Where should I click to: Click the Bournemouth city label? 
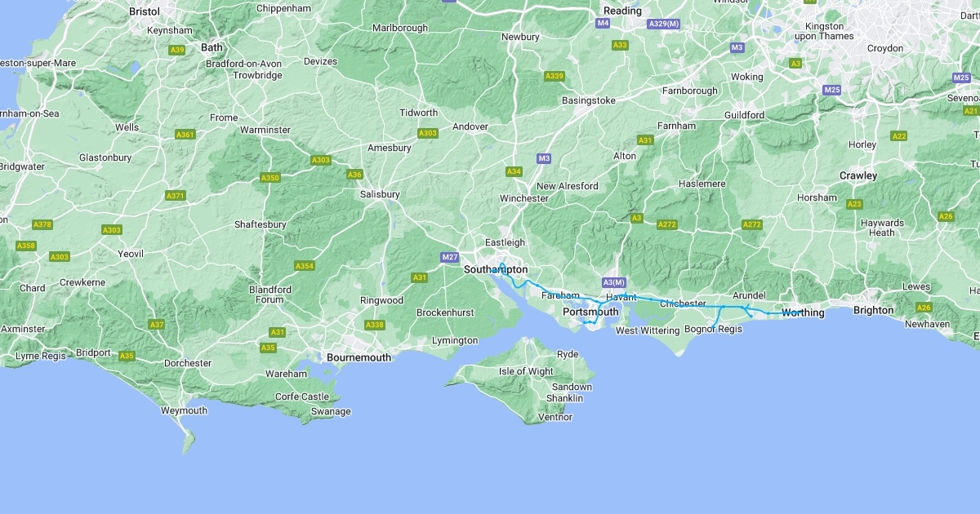click(359, 357)
